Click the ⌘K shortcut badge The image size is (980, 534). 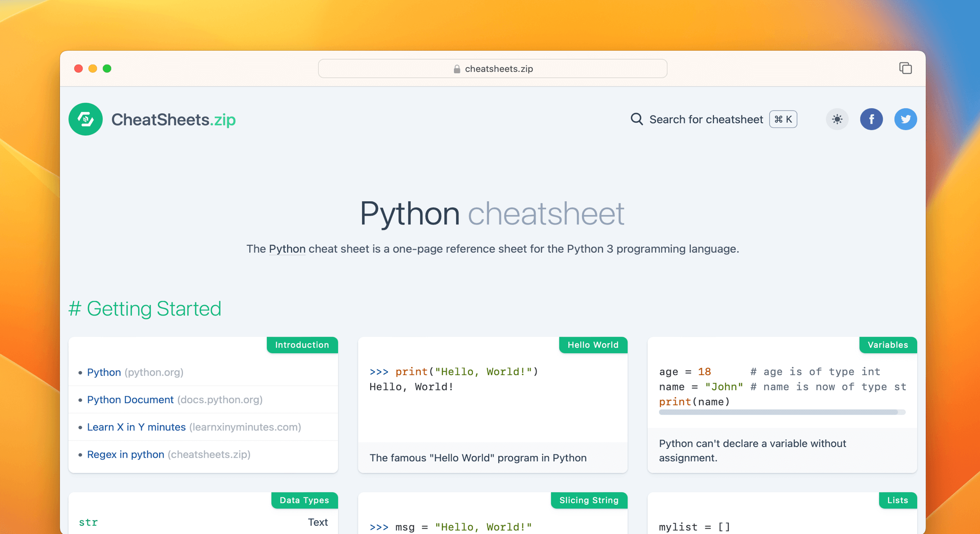pyautogui.click(x=783, y=119)
